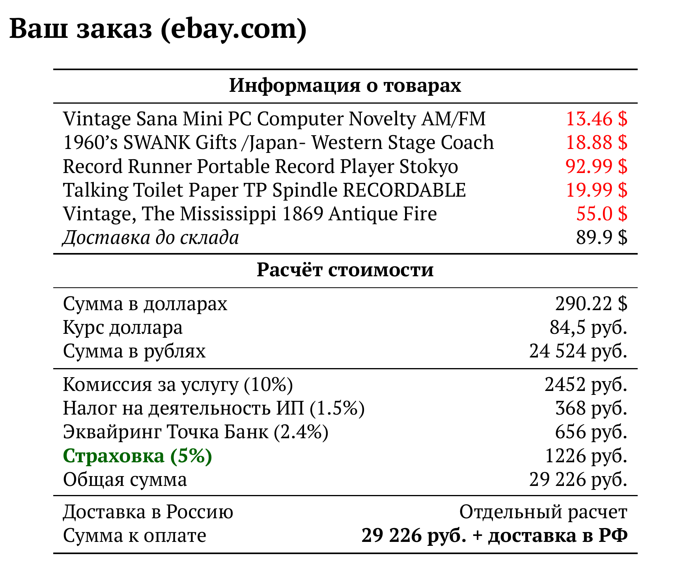Select the Vintage Mississippi 1869 Antique Fire item
Viewport: 700px width, 588px height.
click(x=250, y=214)
